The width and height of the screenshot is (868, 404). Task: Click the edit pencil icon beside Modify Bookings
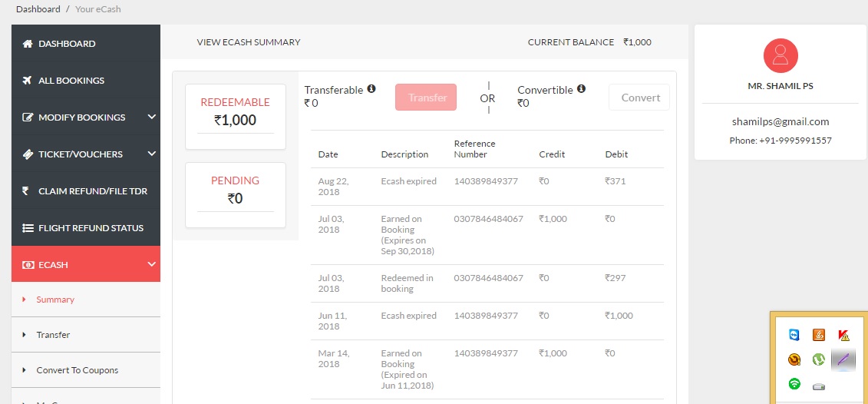click(x=27, y=118)
